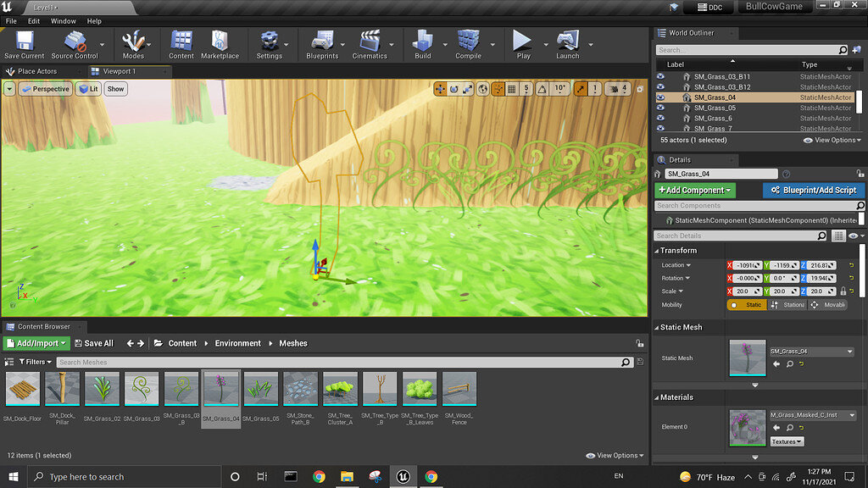
Task: Open the M_Grass_Masked_C_Inst material dropdown
Action: tap(813, 415)
